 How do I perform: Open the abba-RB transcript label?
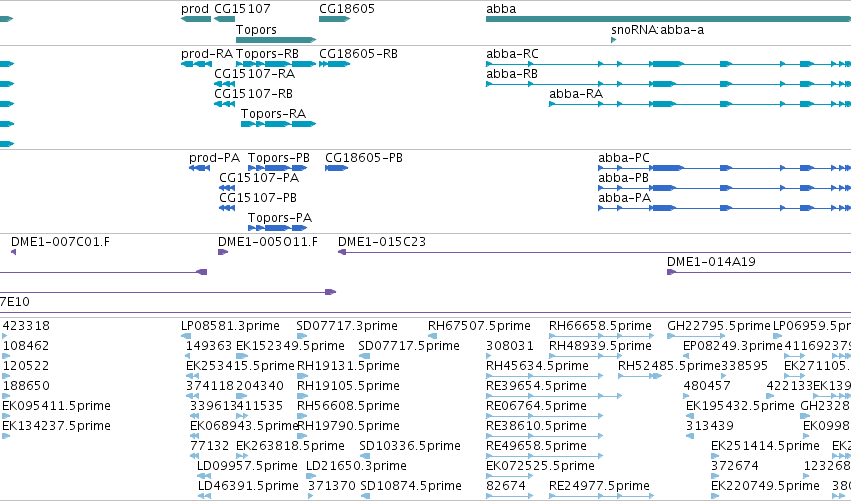pos(512,74)
